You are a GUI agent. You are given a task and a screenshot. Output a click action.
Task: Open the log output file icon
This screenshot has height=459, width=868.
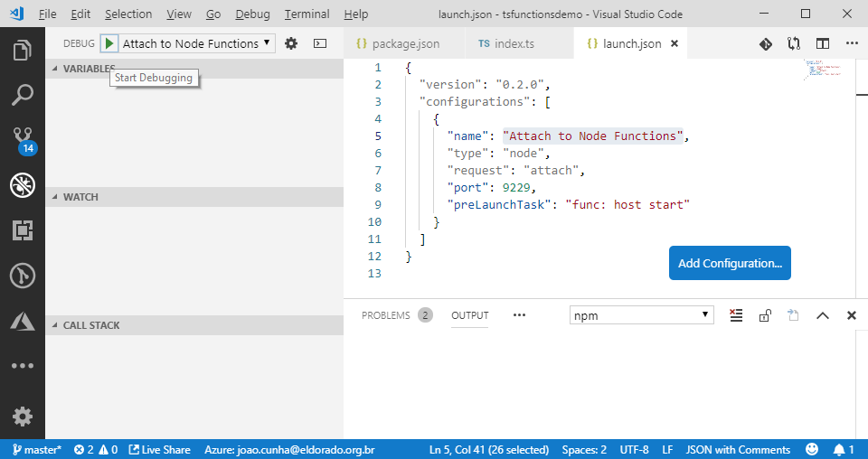(x=793, y=315)
